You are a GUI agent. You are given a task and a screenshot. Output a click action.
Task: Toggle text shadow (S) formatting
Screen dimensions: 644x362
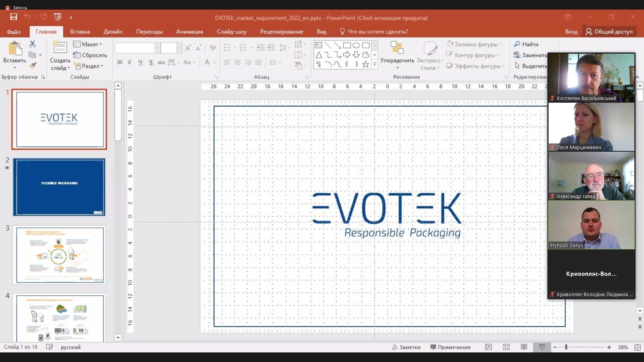coord(151,62)
